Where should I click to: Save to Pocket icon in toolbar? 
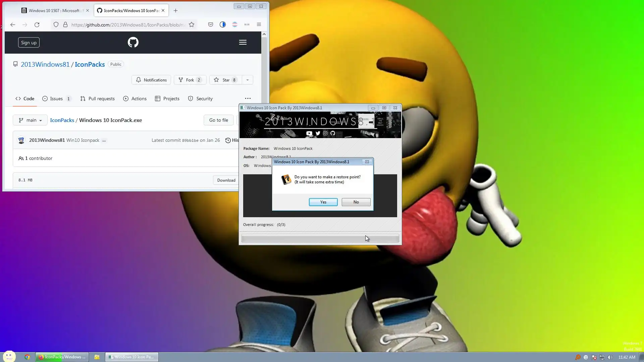point(210,24)
